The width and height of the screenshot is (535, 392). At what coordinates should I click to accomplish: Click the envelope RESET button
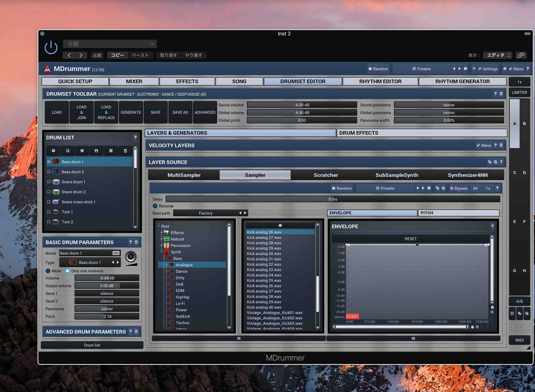click(x=410, y=239)
